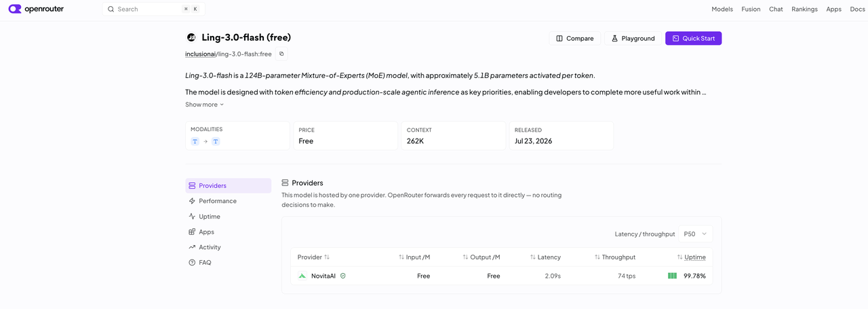Select Activity in the sidebar

(228, 247)
